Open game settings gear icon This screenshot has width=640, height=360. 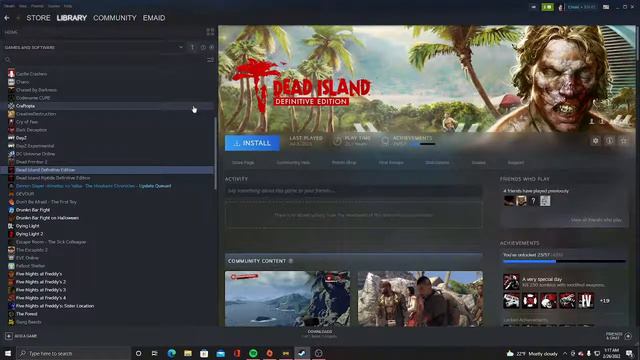click(x=596, y=141)
